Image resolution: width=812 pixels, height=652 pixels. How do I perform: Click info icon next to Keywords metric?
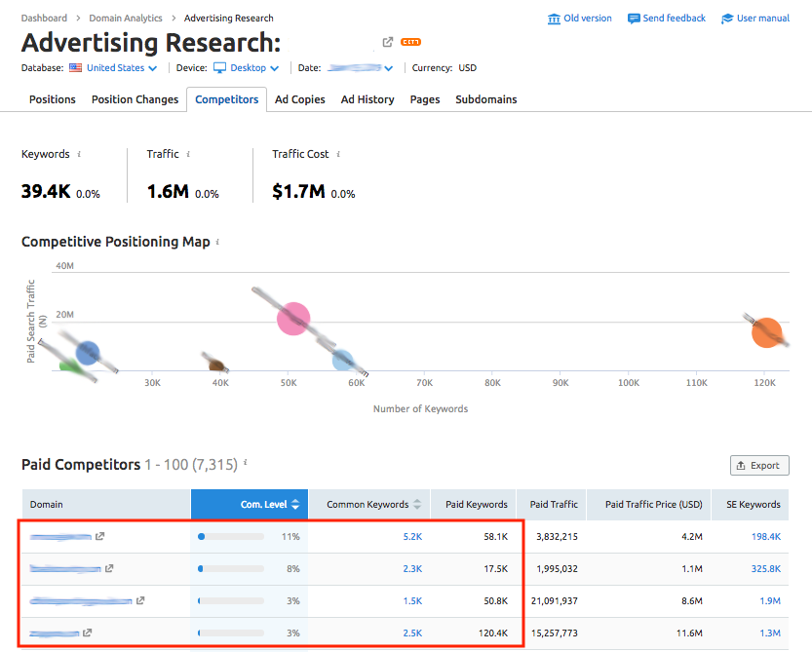tap(79, 154)
